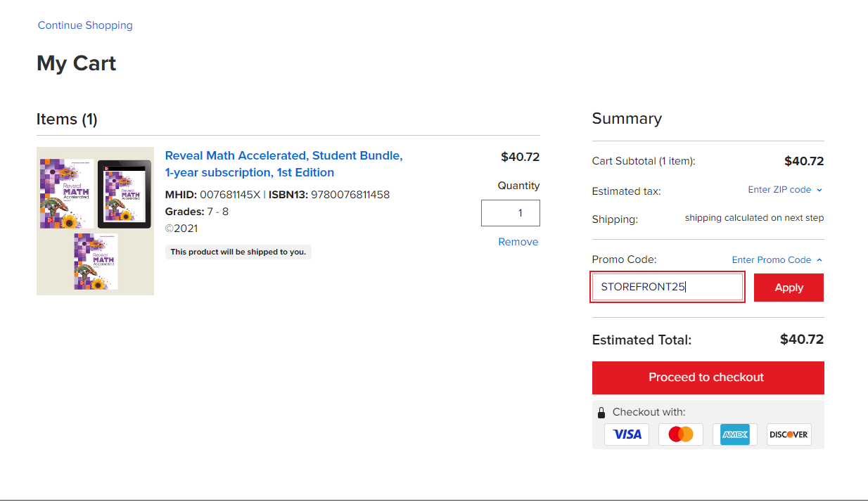
Task: Click the Mastercard logo icon
Action: 680,435
